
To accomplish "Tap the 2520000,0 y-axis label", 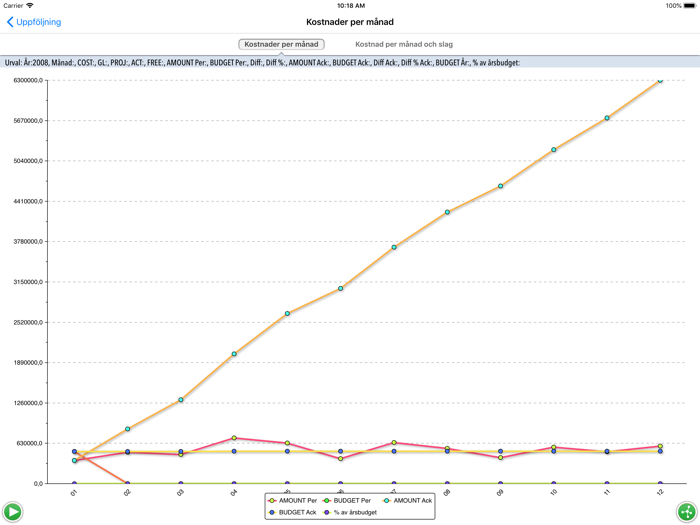I will [x=28, y=322].
